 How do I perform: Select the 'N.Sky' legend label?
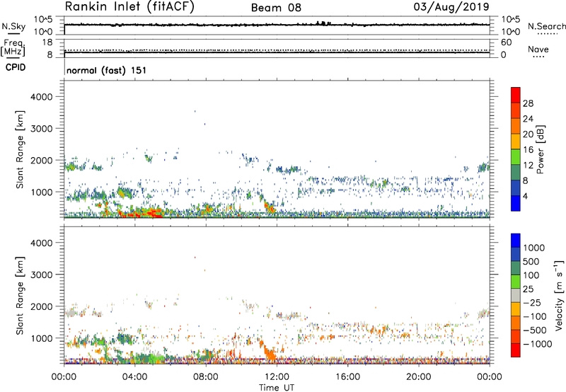[13, 26]
